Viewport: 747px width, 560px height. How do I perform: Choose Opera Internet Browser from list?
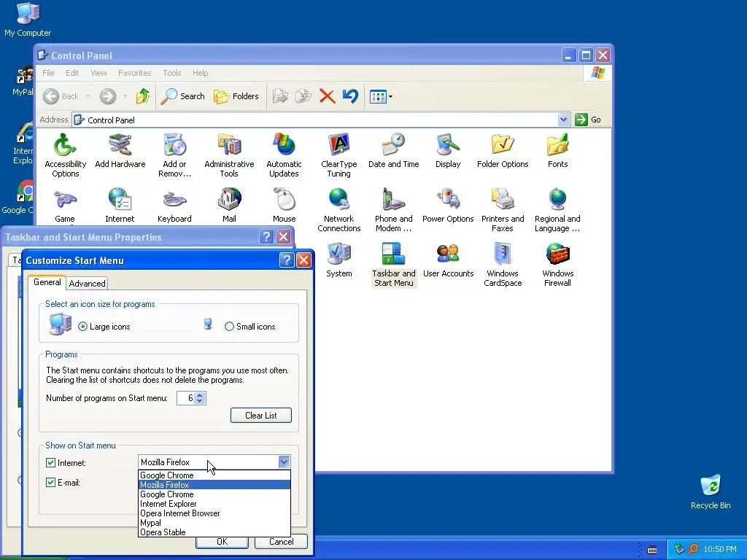coord(214,513)
